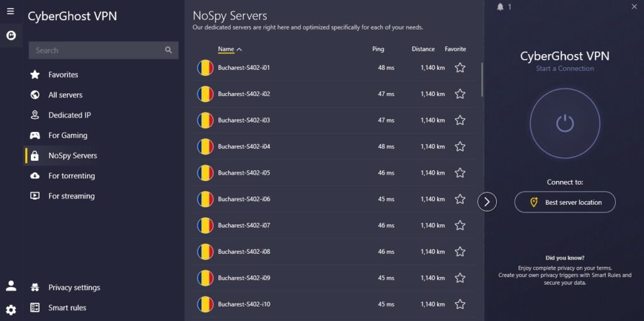Sort servers by Name column arrow
The height and width of the screenshot is (321, 644).
click(x=240, y=49)
